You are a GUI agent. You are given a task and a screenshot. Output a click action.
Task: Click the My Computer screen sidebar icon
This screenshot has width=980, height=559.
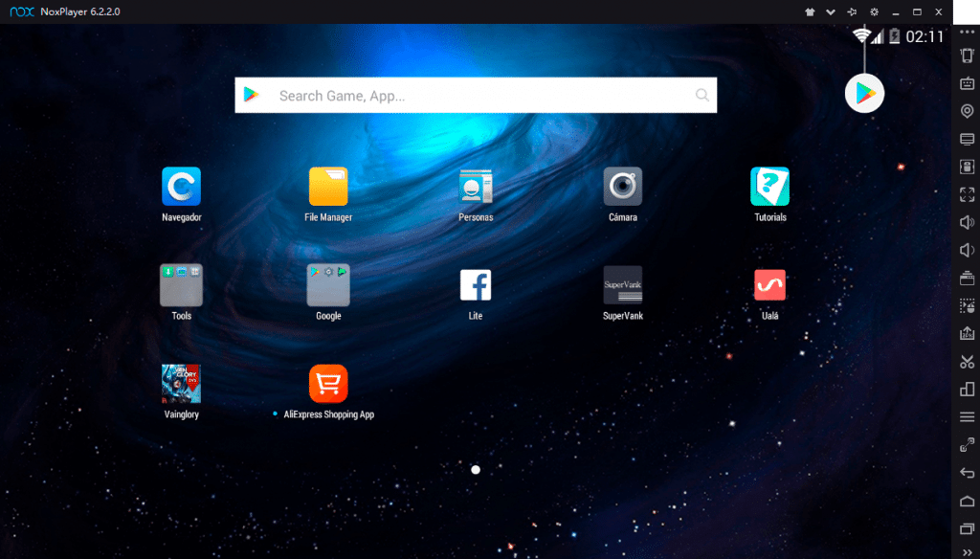tap(967, 139)
